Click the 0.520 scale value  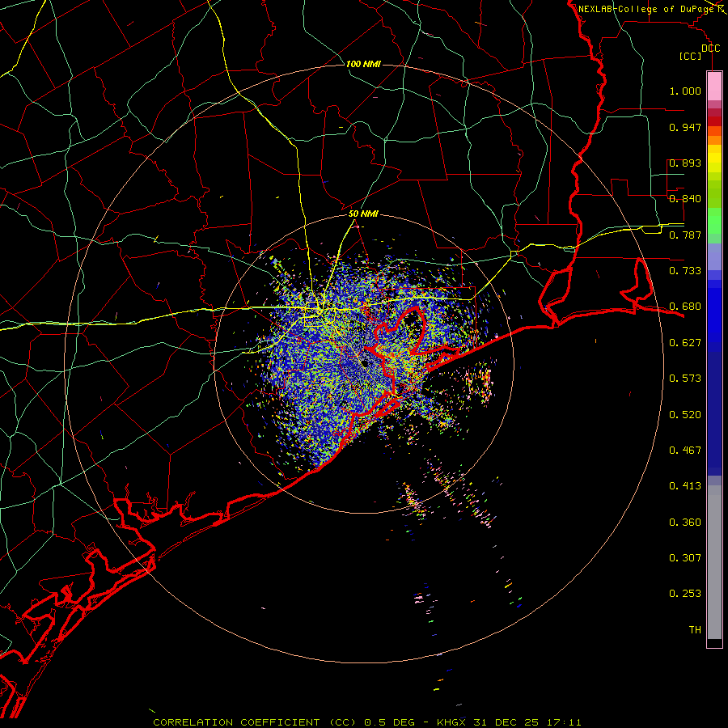[685, 415]
